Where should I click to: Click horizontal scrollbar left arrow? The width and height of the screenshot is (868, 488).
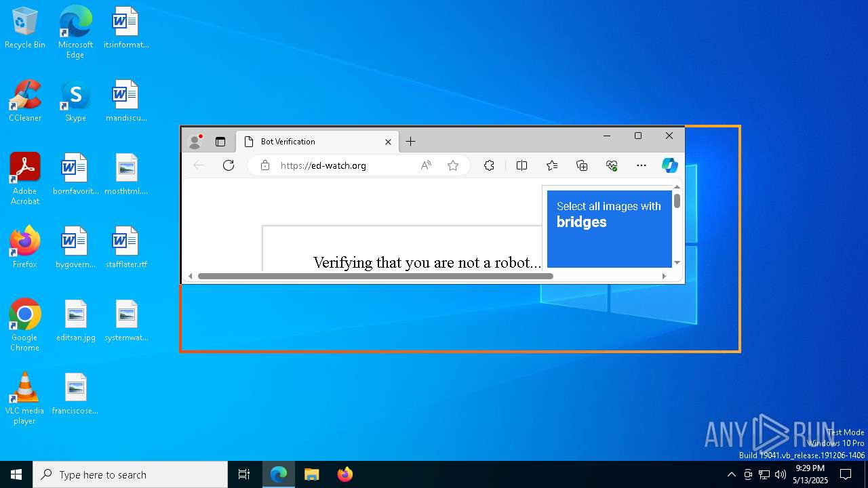(x=191, y=276)
